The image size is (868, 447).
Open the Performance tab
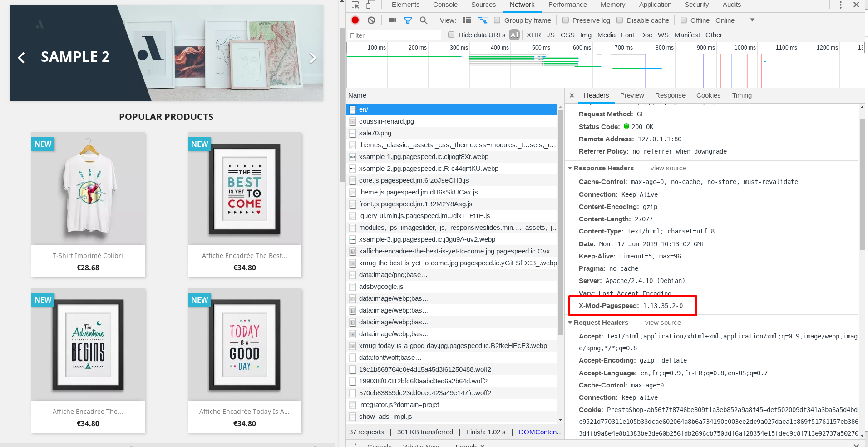567,5
